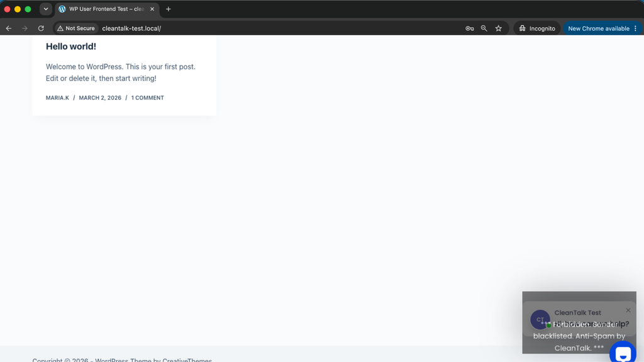Image resolution: width=644 pixels, height=362 pixels.
Task: Select the WP User Frontend Test tab
Action: tap(106, 9)
